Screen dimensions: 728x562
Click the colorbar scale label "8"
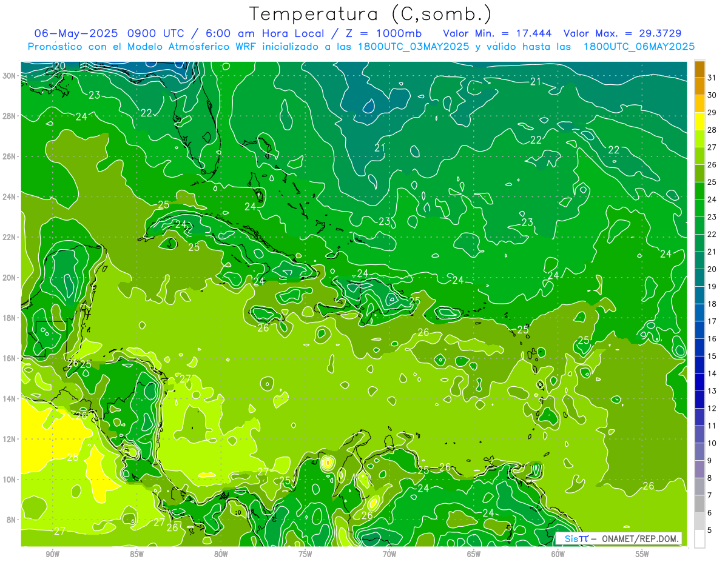tap(710, 478)
